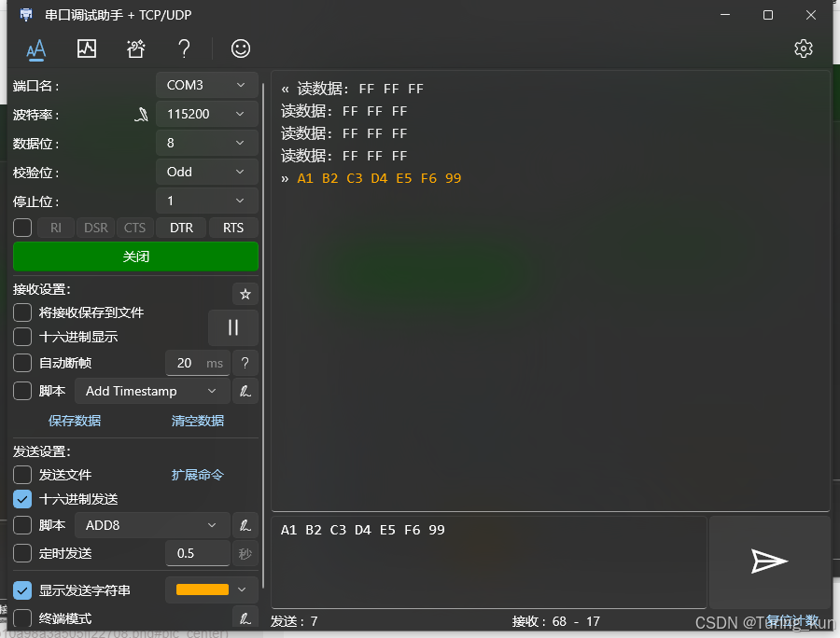Click the 0.5 timed send interval field
840x638 pixels.
tap(198, 553)
